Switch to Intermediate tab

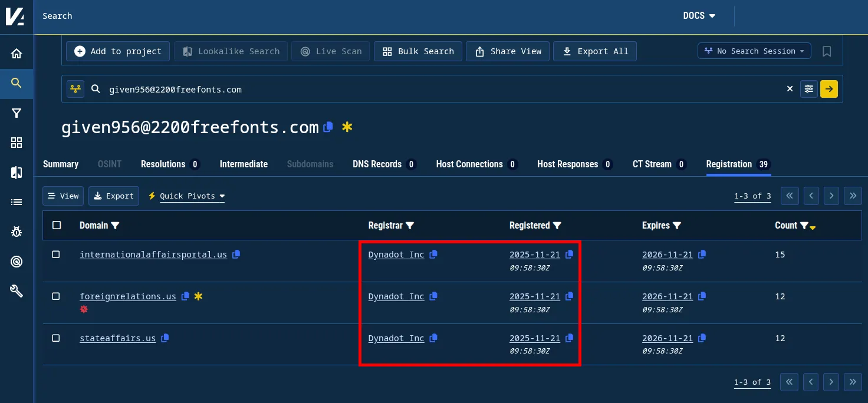(x=244, y=164)
